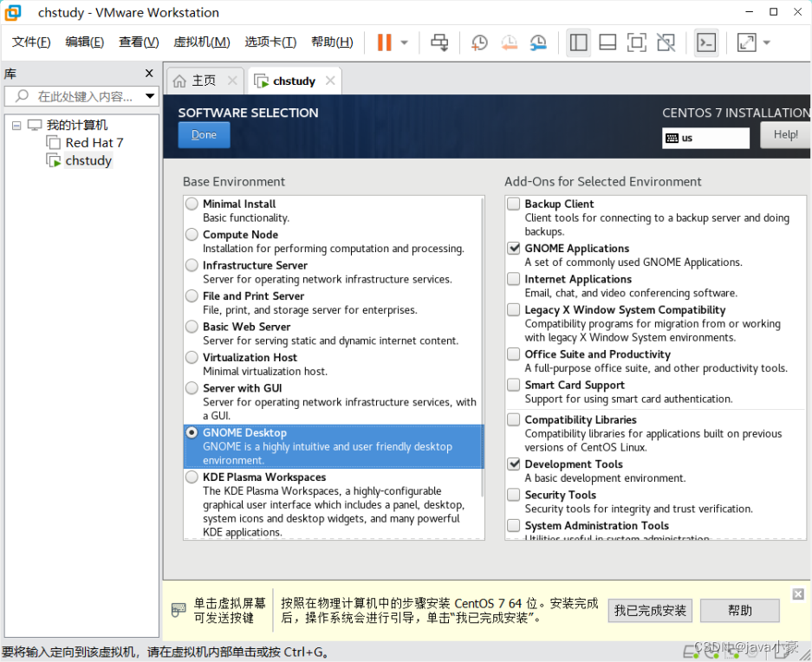Screen dimensions: 812x662
Task: Open the 文件(F) menu
Action: point(31,42)
